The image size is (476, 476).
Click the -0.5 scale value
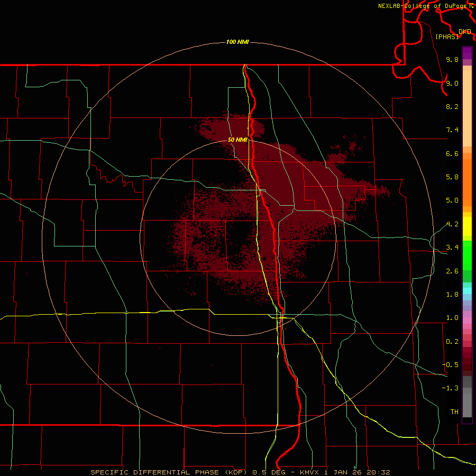point(450,365)
